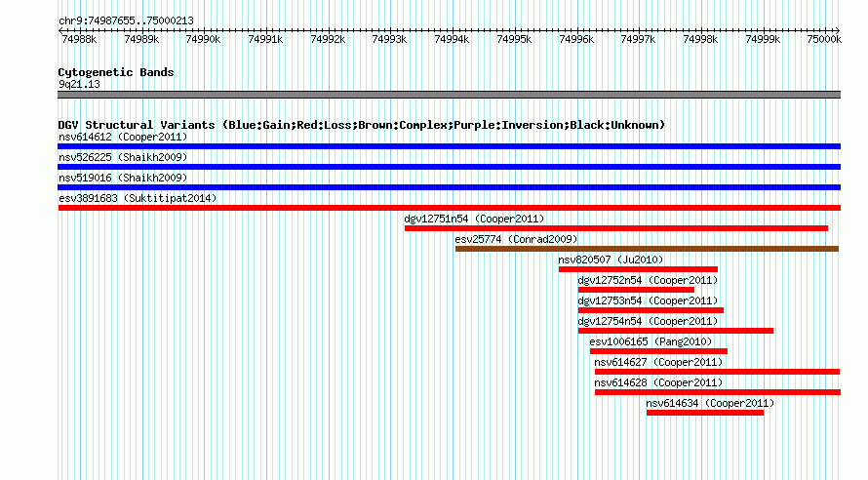This screenshot has width=868, height=480.
Task: Click the red nsv614628 loss bar
Action: coord(718,392)
